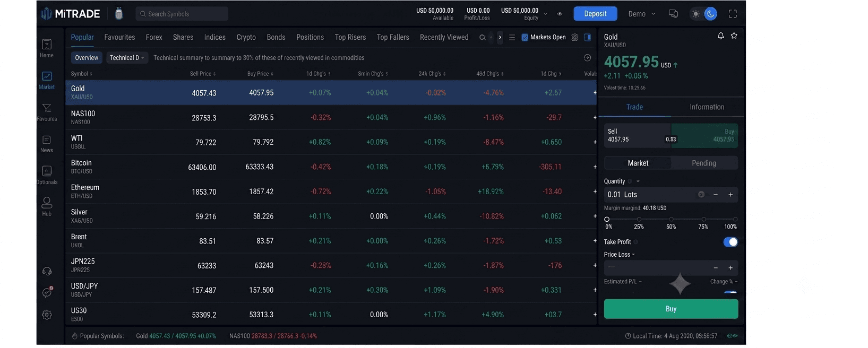Set margin slider to 100%
Image resolution: width=868 pixels, height=348 pixels.
(735, 219)
